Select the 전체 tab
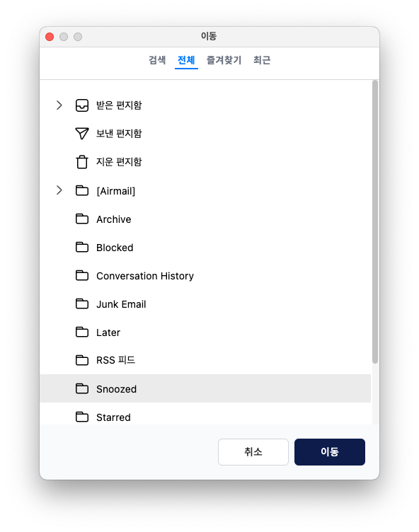 click(x=186, y=60)
